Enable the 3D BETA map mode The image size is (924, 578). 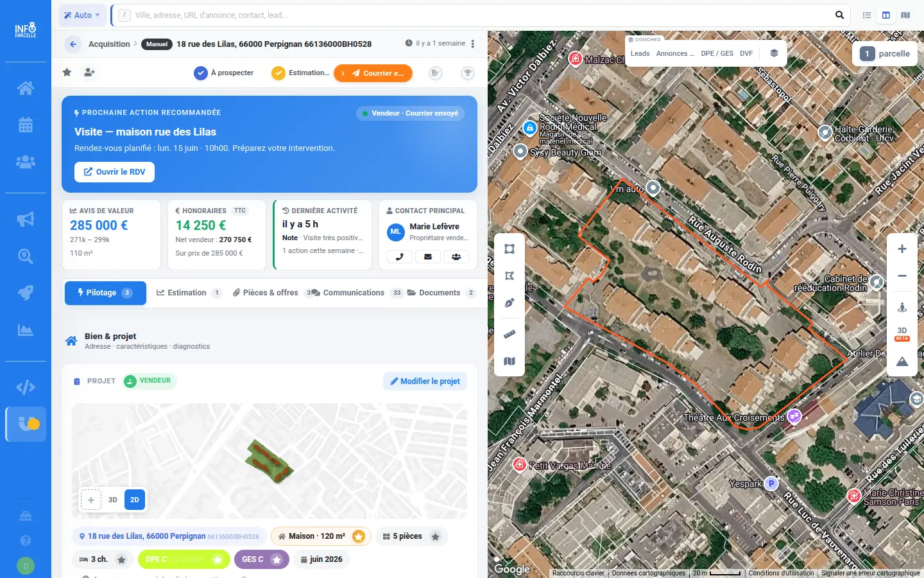tap(902, 334)
